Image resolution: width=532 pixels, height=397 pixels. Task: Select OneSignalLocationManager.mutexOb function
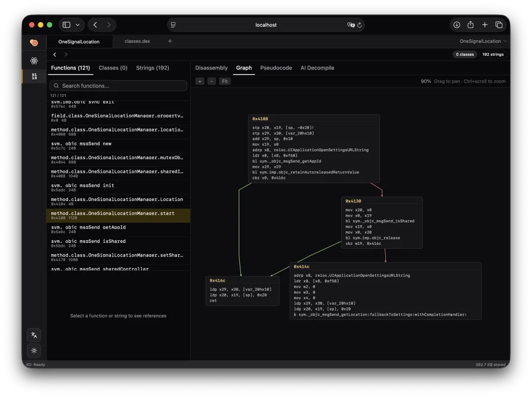pyautogui.click(x=118, y=160)
